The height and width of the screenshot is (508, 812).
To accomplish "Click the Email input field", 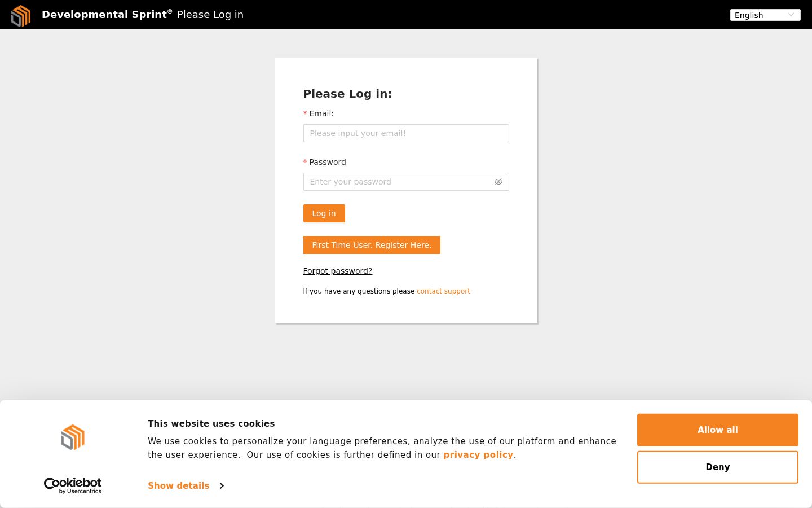I will [406, 133].
